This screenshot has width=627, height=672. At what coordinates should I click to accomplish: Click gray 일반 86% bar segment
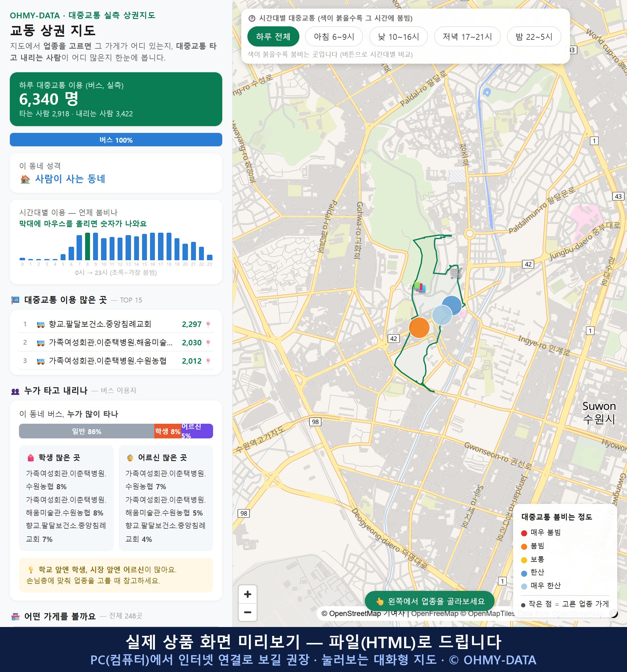[x=87, y=431]
